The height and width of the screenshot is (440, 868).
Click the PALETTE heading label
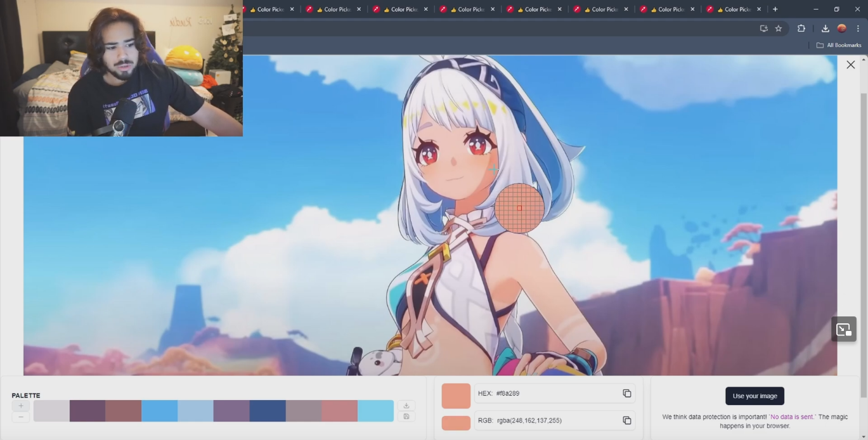[x=26, y=396]
